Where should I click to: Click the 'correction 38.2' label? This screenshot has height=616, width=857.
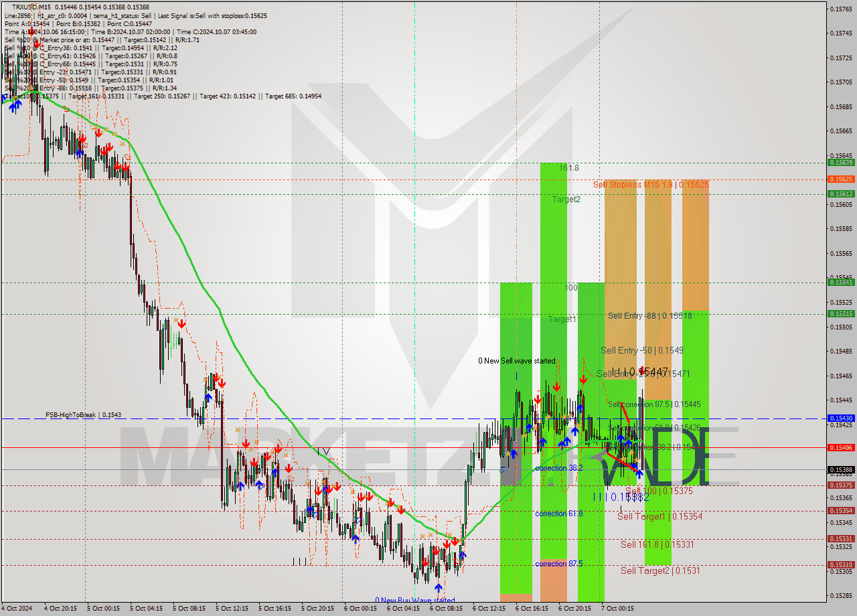click(559, 468)
